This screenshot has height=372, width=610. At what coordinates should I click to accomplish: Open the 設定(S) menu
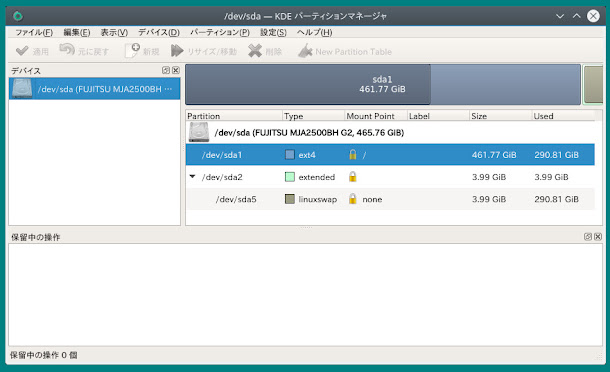(273, 32)
